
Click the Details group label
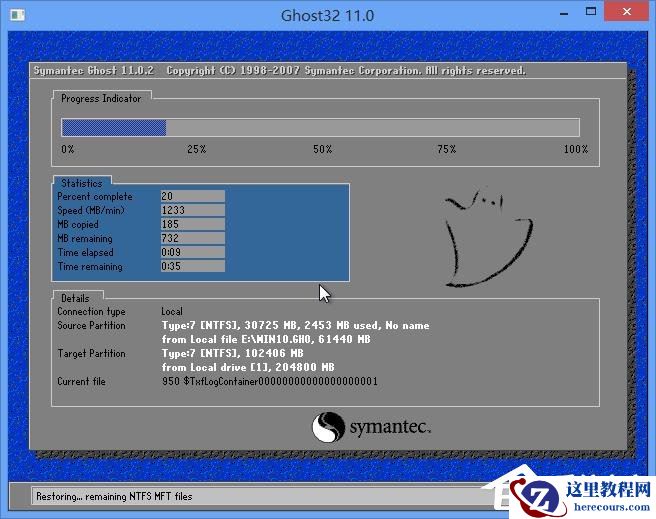[x=75, y=298]
